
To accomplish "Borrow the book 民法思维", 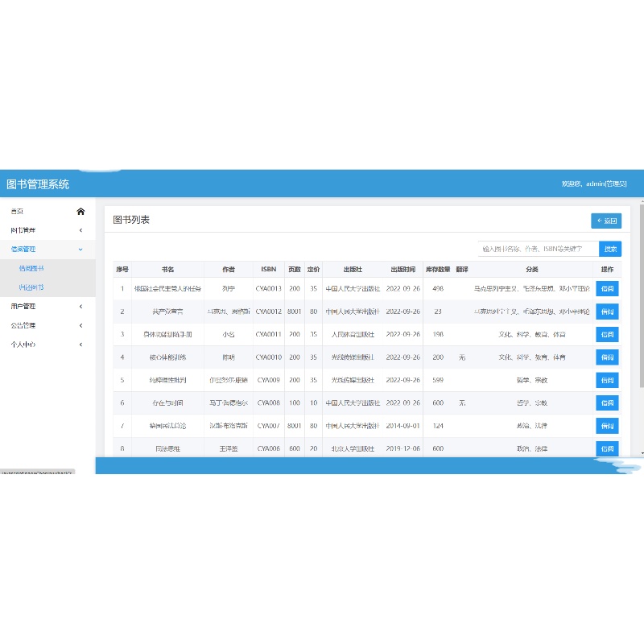I will tap(607, 448).
